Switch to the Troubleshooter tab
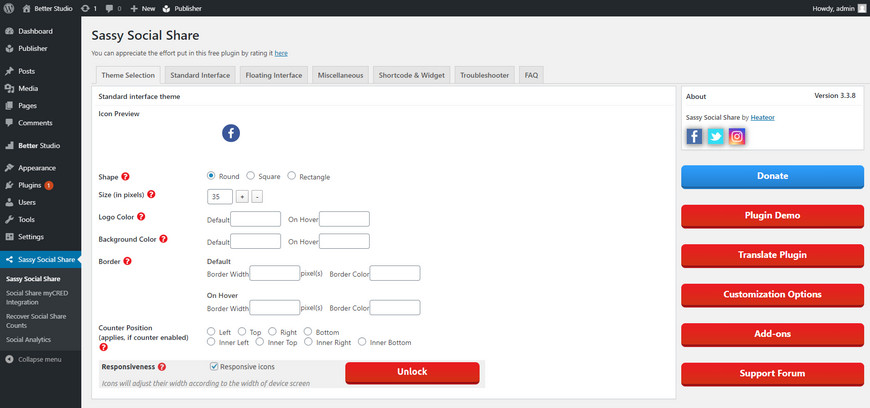The image size is (870, 408). tap(484, 75)
